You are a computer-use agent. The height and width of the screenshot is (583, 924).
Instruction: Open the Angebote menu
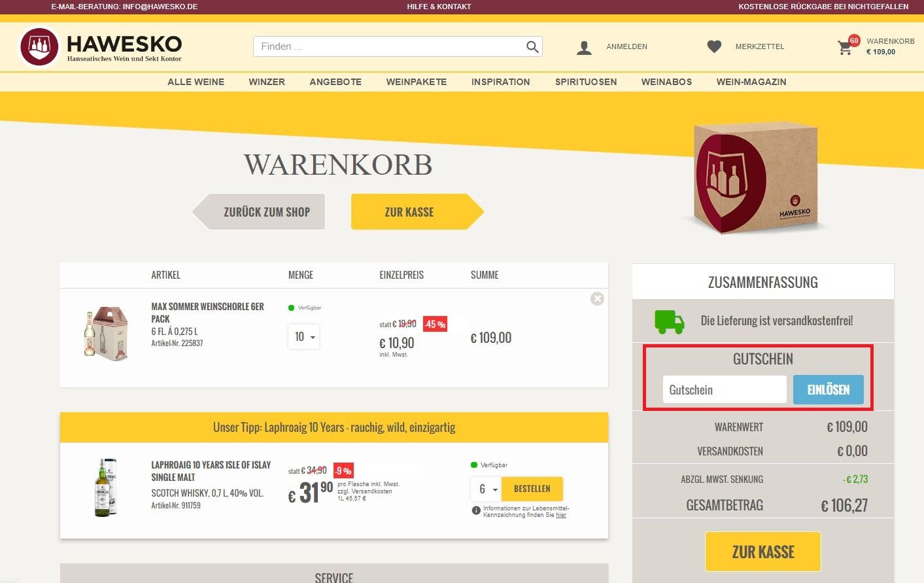coord(335,82)
